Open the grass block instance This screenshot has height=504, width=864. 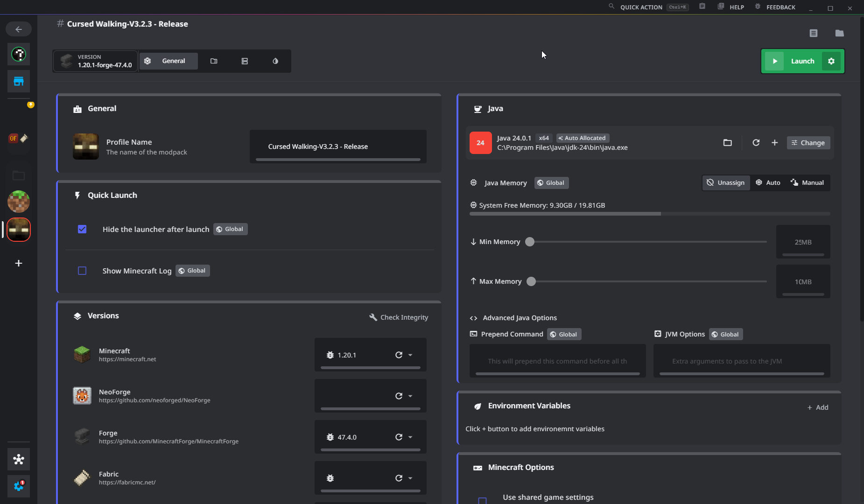(x=19, y=202)
